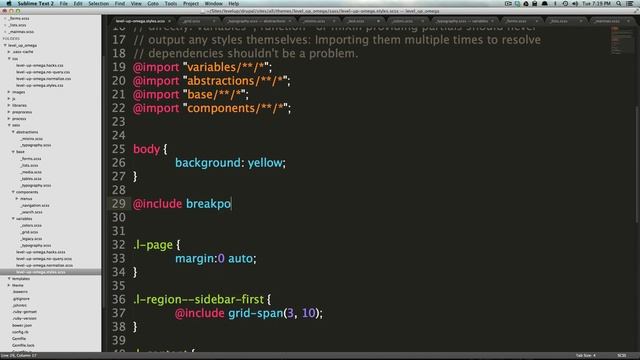The image size is (640, 360).
Task: Open _tables.scss under base folder
Action: click(31, 179)
